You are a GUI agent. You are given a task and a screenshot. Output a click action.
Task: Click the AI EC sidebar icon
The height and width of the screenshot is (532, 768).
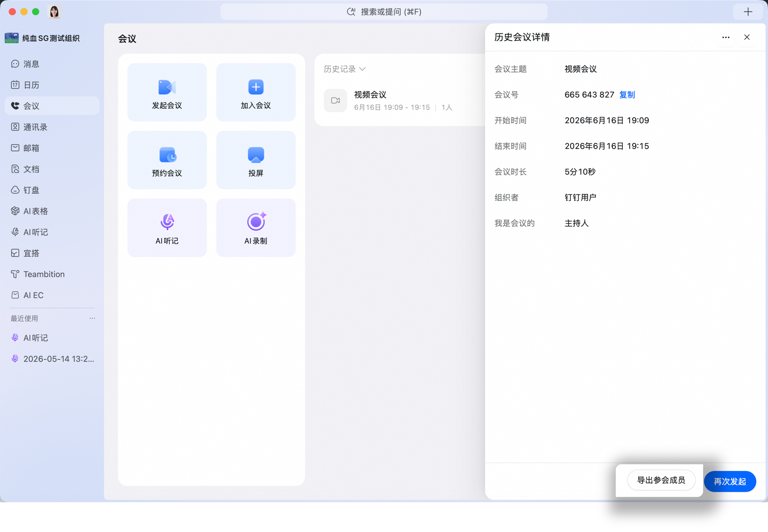pos(15,295)
